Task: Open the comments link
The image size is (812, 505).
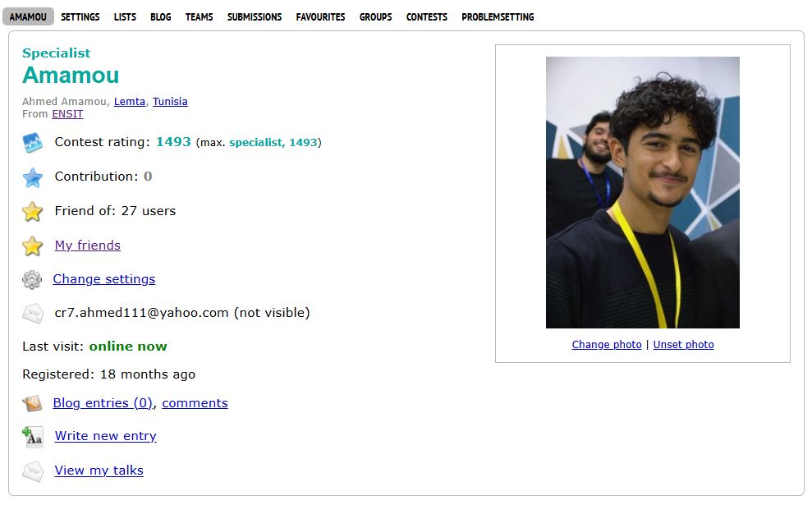Action: pyautogui.click(x=195, y=403)
